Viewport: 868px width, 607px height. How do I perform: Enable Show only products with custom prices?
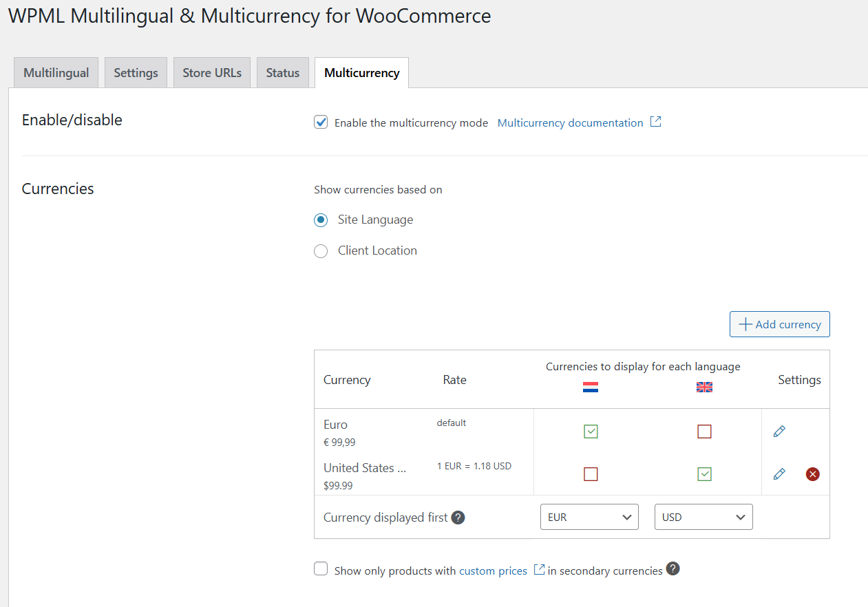click(x=321, y=569)
